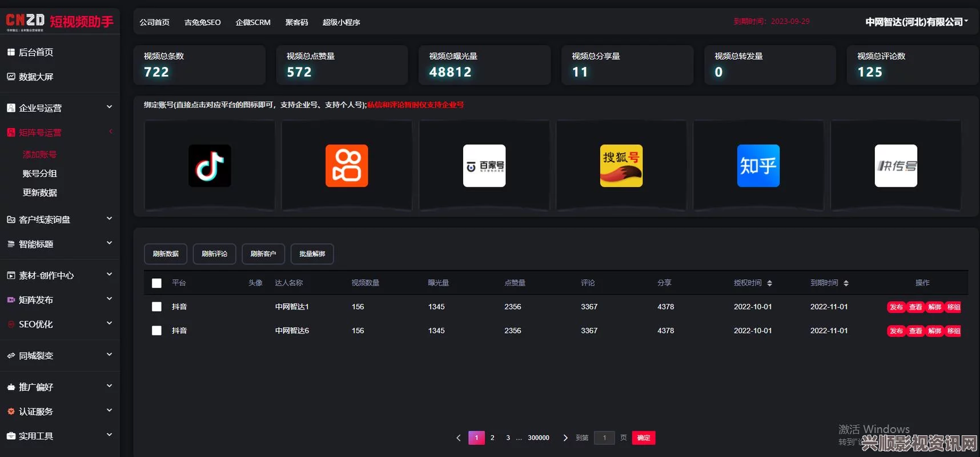Click the 企业号运营 sidebar icon
Viewport: 980px width, 457px height.
pyautogui.click(x=11, y=108)
